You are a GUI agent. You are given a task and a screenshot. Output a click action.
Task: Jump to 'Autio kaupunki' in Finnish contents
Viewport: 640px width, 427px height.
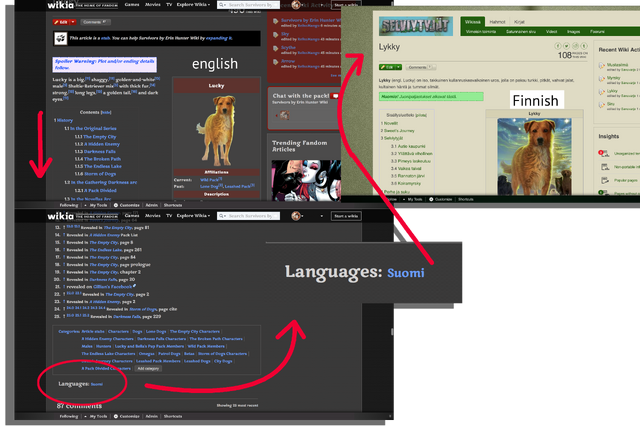pos(411,146)
